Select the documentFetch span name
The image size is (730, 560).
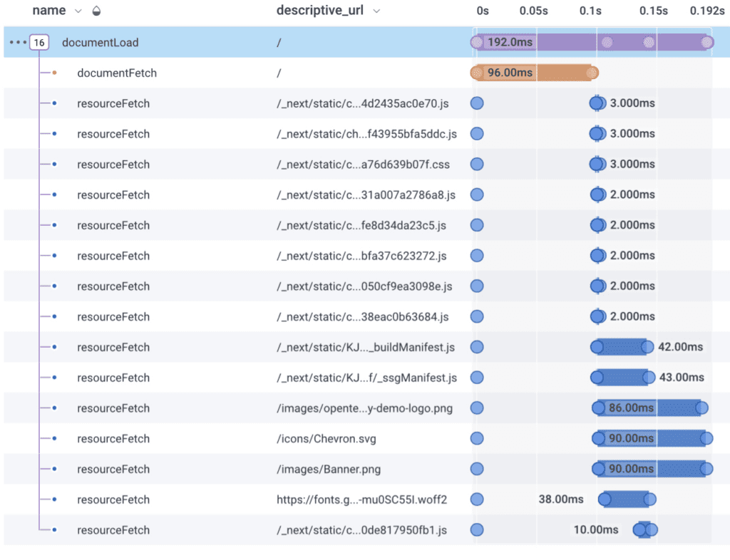116,73
